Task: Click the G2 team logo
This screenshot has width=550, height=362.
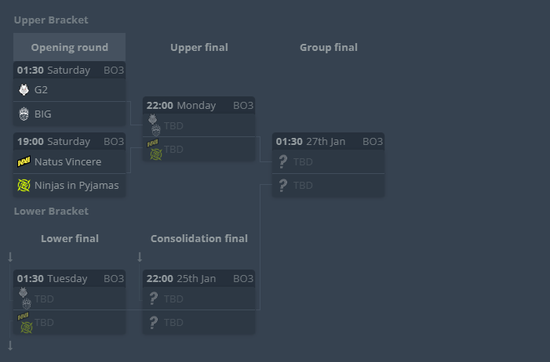Action: click(24, 90)
